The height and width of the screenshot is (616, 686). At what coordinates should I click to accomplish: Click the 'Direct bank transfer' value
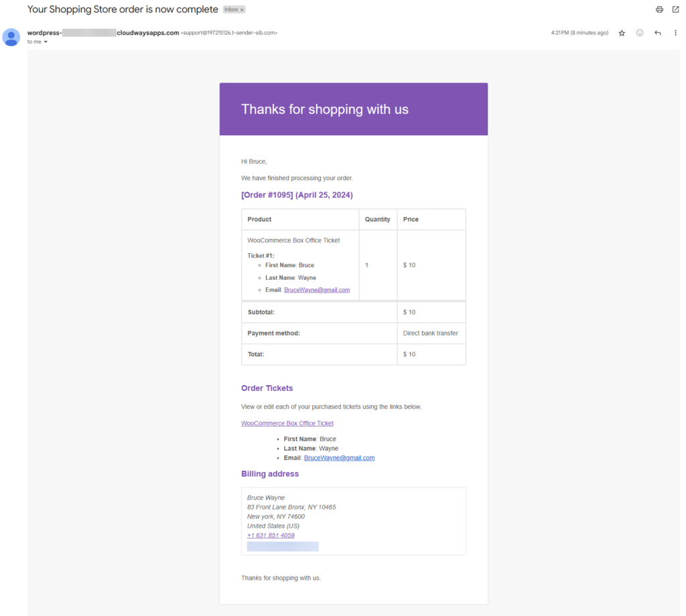click(x=431, y=333)
